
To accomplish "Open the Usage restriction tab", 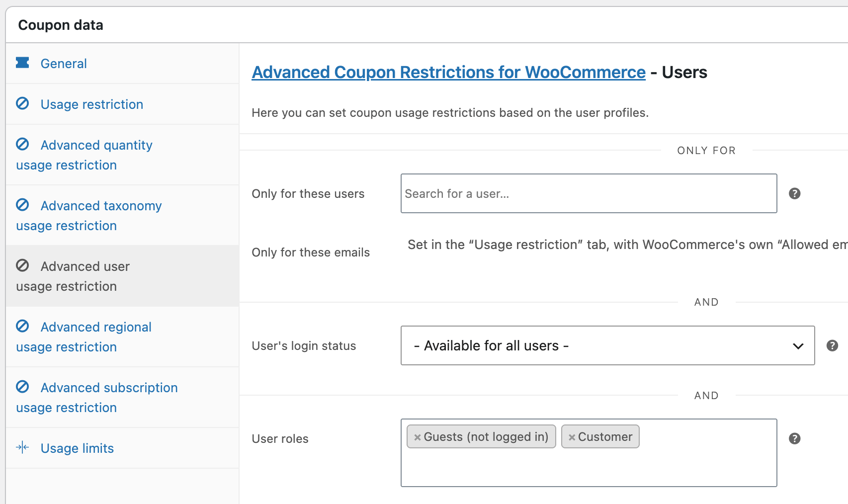I will pyautogui.click(x=122, y=104).
